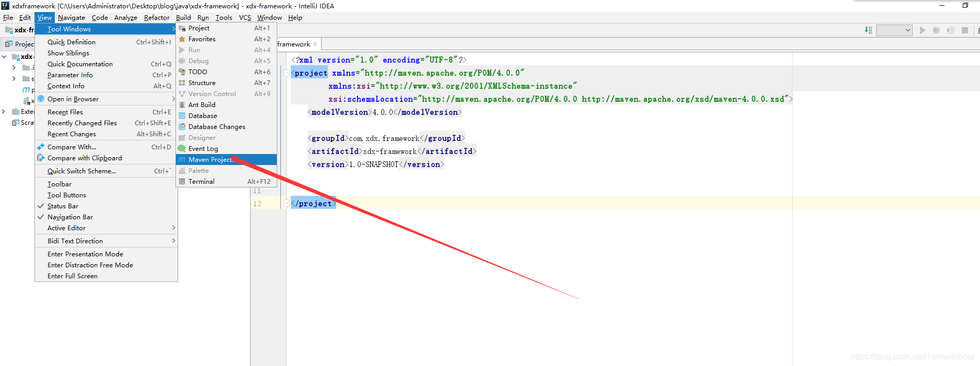Open the Help menu

pyautogui.click(x=295, y=18)
